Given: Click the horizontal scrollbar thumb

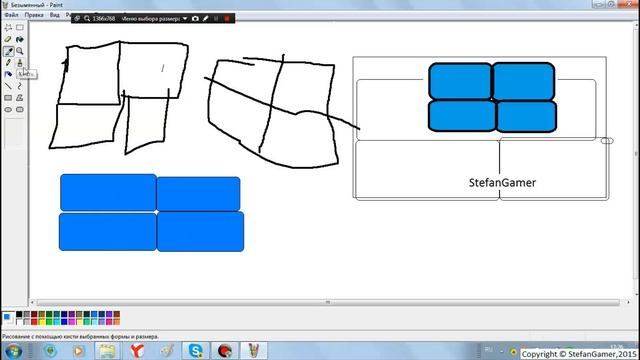Looking at the screenshot, I should [328, 302].
